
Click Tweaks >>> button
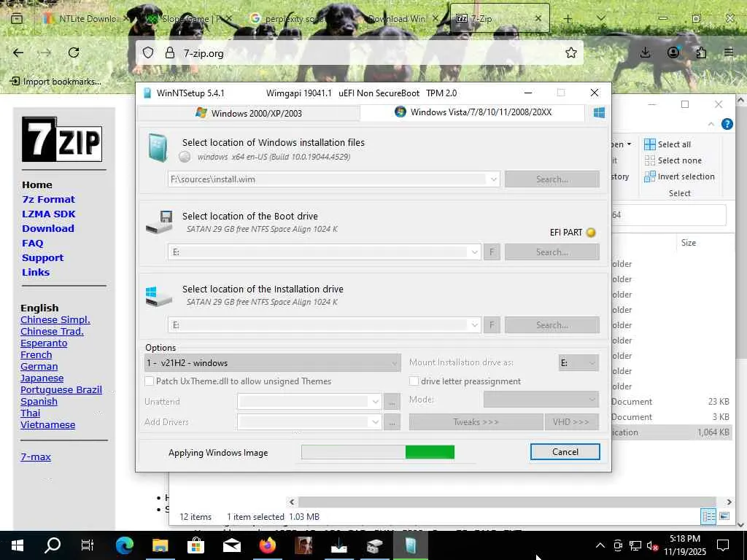476,422
